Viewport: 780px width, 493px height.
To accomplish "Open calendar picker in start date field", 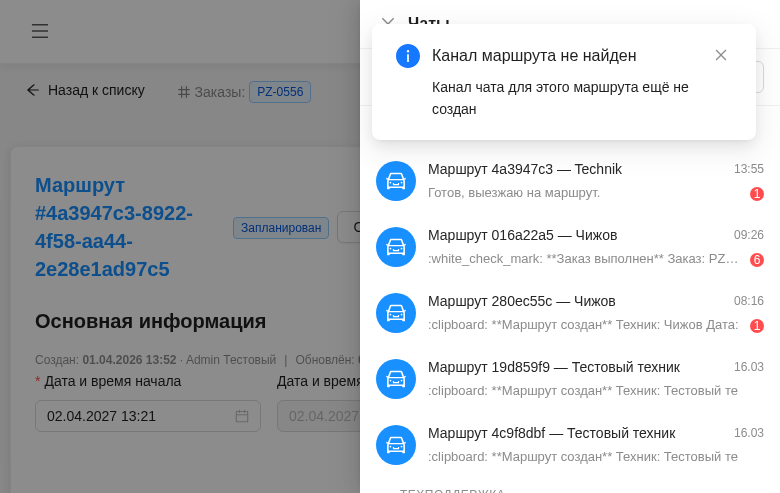I will (241, 416).
